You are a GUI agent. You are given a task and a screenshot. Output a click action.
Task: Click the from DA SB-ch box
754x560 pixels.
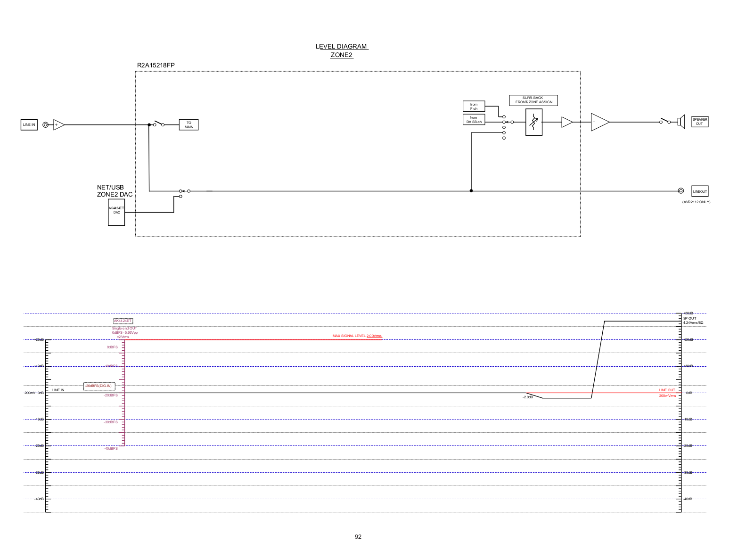pos(474,120)
